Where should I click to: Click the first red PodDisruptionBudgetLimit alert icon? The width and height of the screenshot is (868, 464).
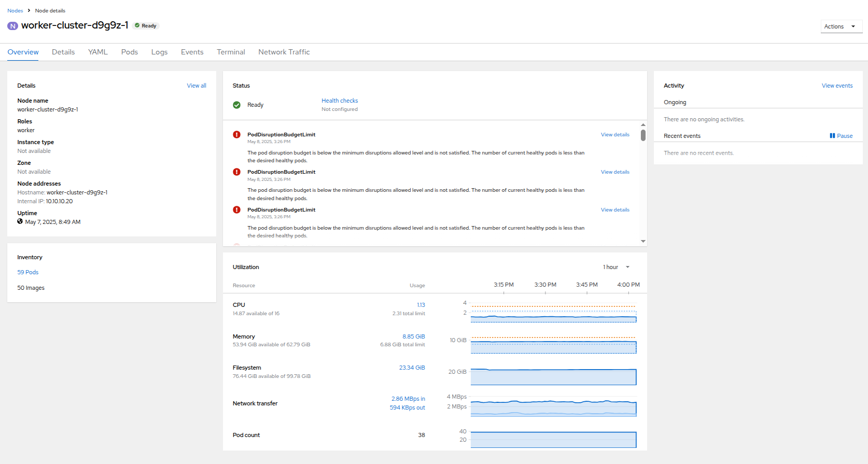click(237, 135)
